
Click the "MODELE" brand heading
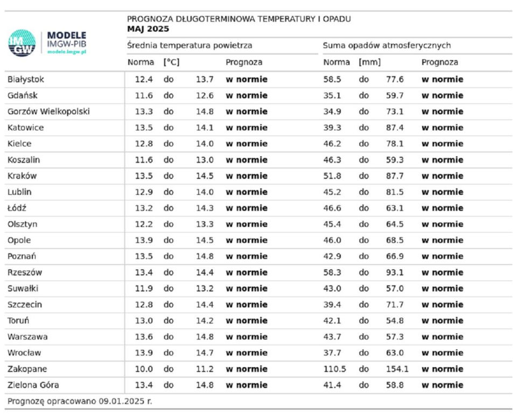click(x=67, y=36)
